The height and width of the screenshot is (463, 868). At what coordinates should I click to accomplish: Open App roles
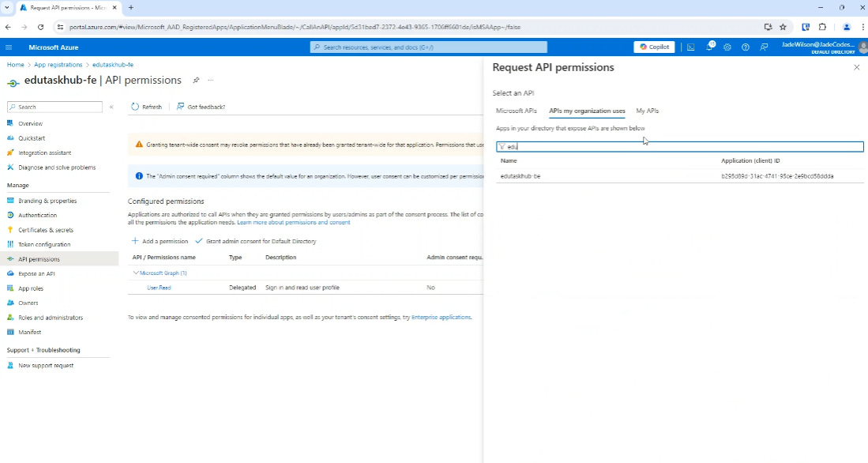pyautogui.click(x=31, y=288)
